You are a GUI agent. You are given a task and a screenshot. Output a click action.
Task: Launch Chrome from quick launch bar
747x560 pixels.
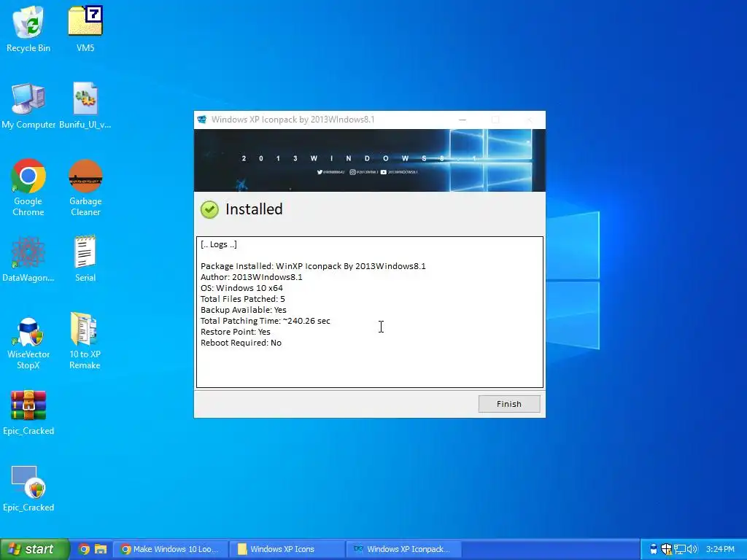pos(84,549)
